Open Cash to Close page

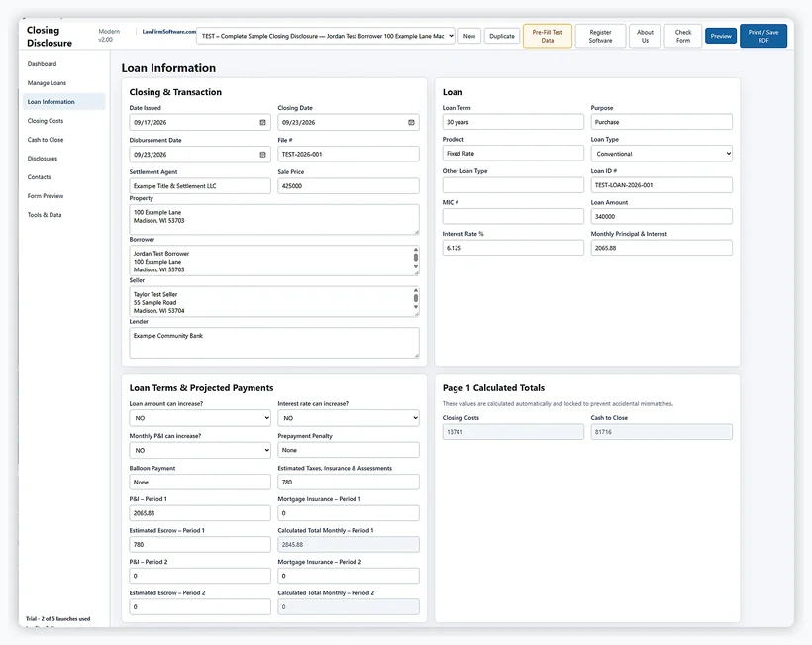coord(45,140)
